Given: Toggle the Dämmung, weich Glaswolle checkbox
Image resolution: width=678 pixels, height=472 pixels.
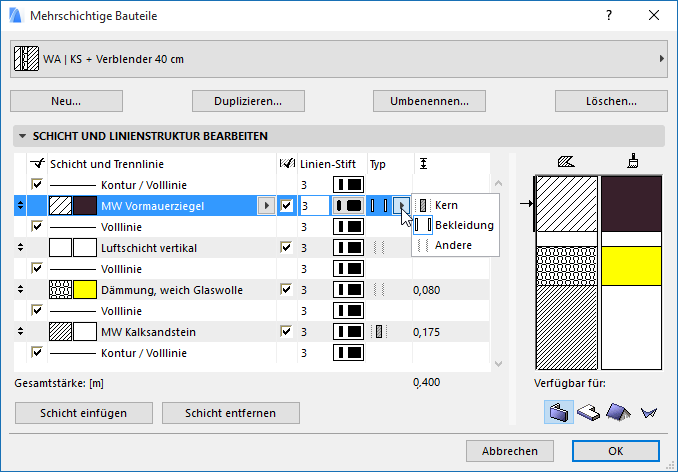Looking at the screenshot, I should [287, 289].
